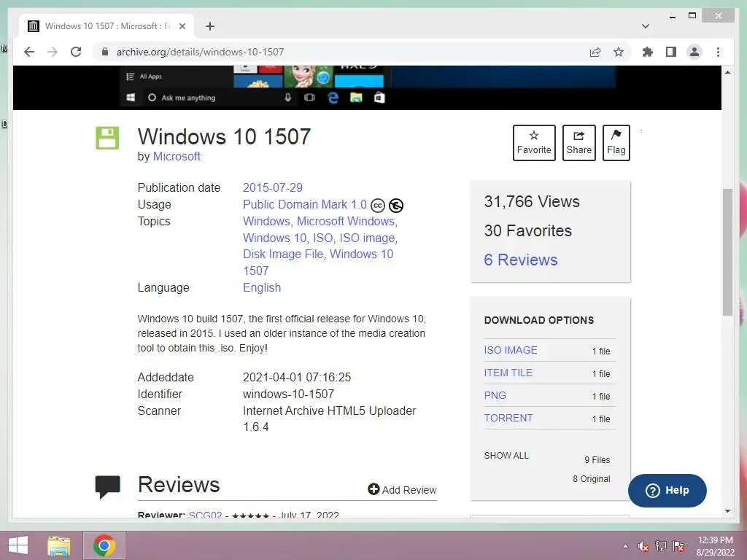
Task: Click the browser Forward arrow
Action: tap(53, 52)
